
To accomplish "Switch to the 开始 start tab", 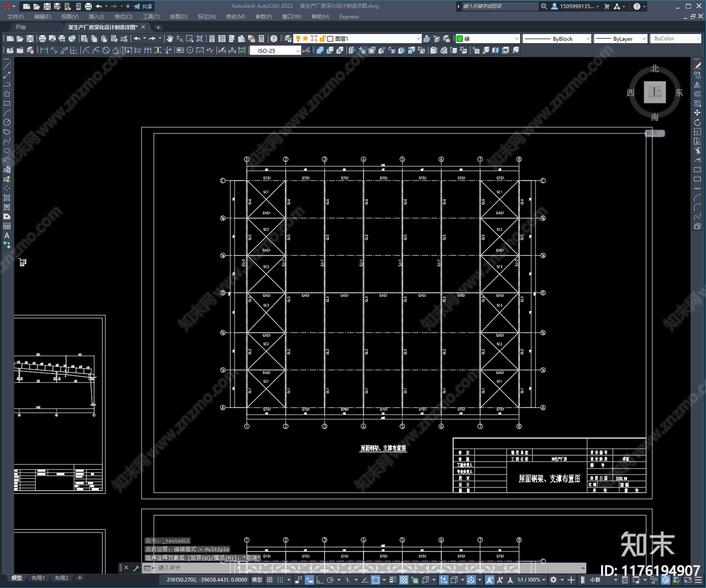I will pos(21,27).
